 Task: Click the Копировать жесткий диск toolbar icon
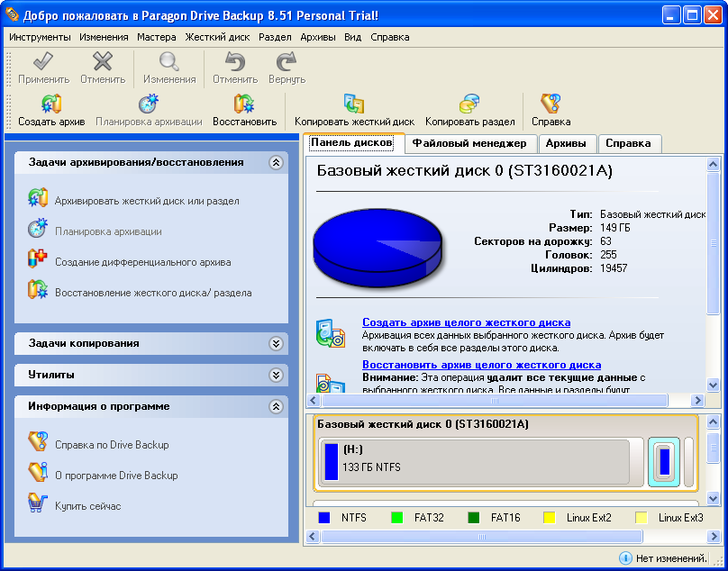point(354,104)
